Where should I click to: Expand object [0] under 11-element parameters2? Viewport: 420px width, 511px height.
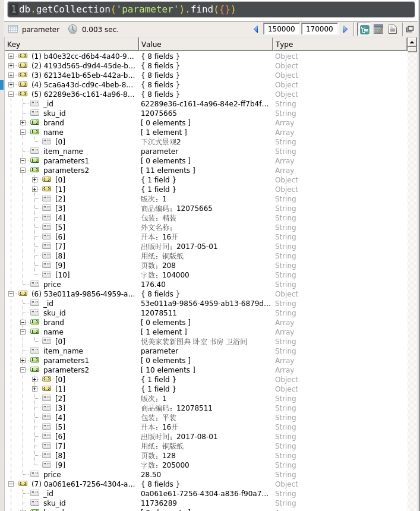[35, 179]
